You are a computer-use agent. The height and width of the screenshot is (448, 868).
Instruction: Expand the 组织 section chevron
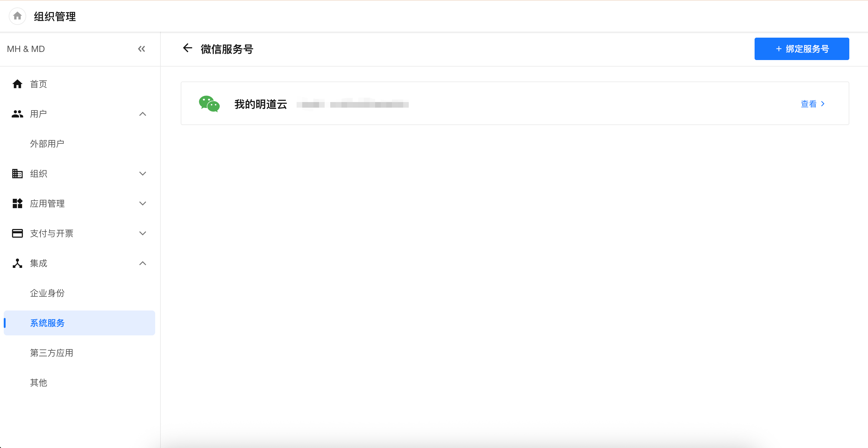pos(142,174)
